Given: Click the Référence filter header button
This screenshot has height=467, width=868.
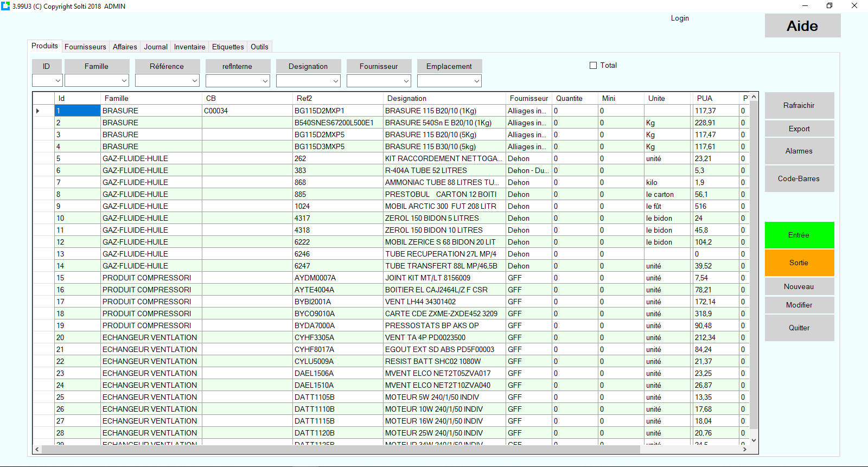Looking at the screenshot, I should coord(167,66).
